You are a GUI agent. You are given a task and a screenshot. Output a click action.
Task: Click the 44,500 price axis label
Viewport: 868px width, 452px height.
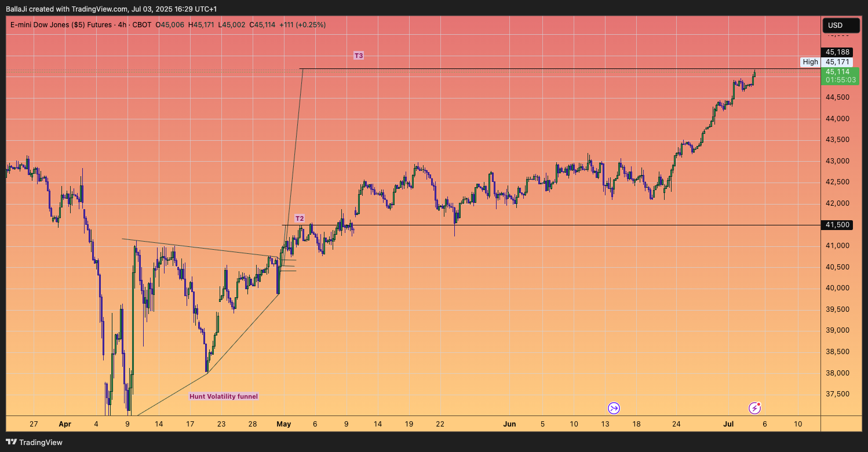[837, 97]
